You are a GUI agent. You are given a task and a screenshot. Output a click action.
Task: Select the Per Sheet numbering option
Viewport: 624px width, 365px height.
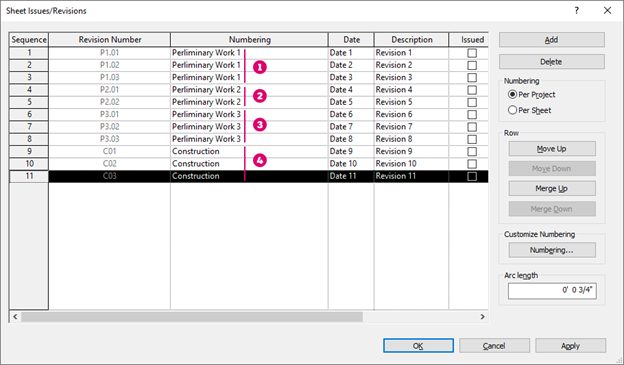530,110
